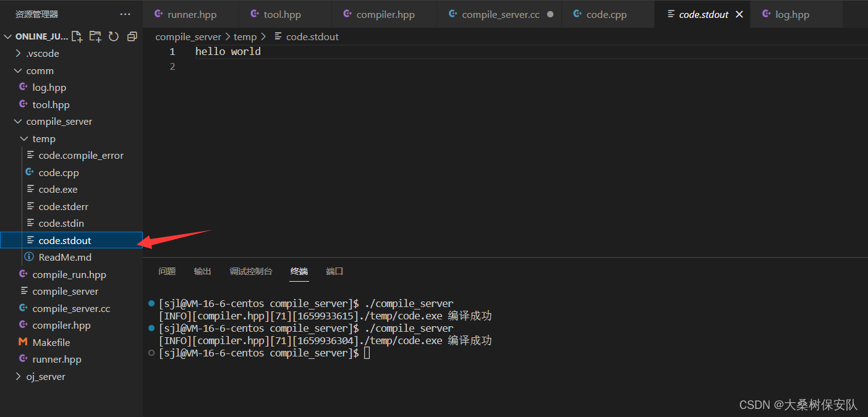This screenshot has width=868, height=417.
Task: Collapse the compile_server folder
Action: tap(19, 121)
